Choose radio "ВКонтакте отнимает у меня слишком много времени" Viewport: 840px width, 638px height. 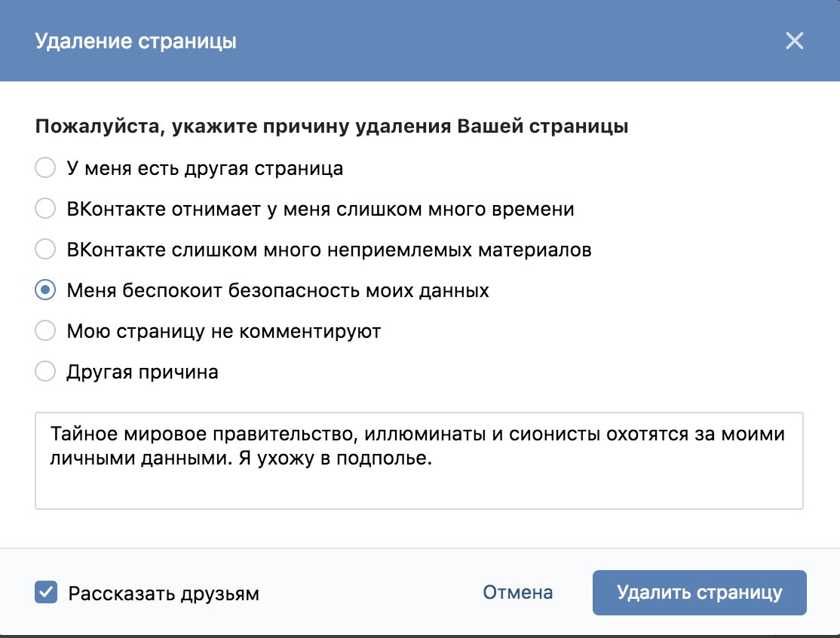(x=46, y=209)
